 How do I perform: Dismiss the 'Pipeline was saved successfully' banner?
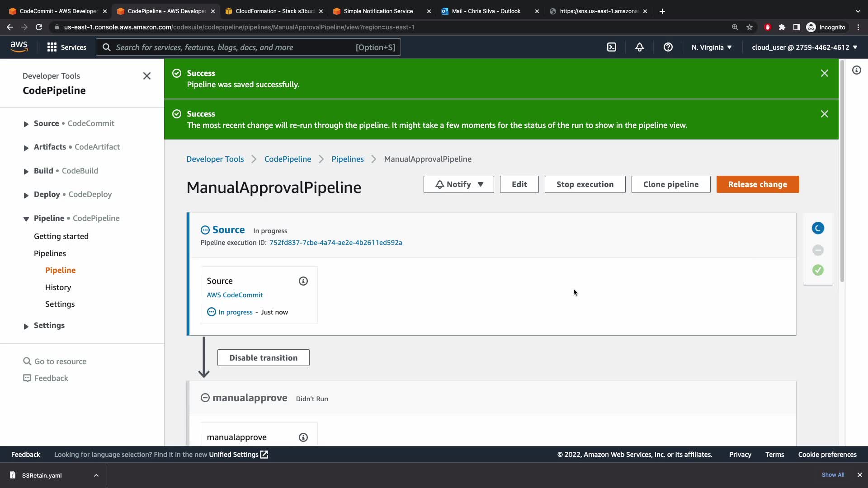point(824,73)
